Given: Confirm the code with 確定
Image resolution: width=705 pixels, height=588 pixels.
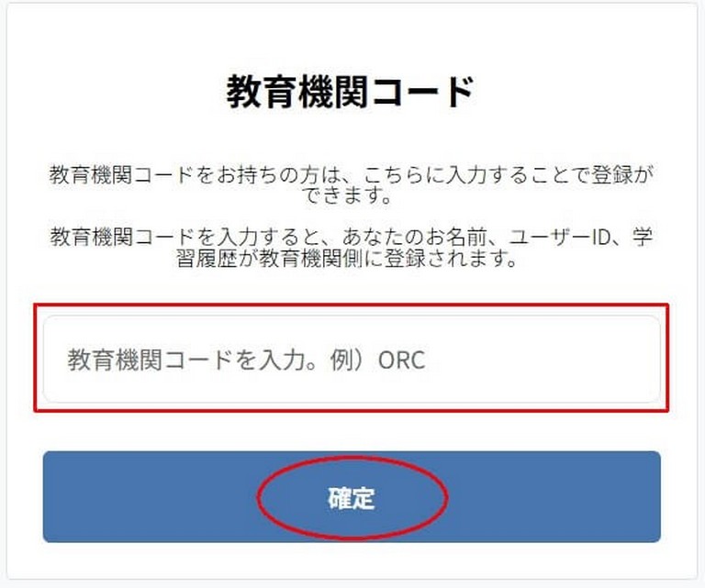Looking at the screenshot, I should [x=352, y=496].
